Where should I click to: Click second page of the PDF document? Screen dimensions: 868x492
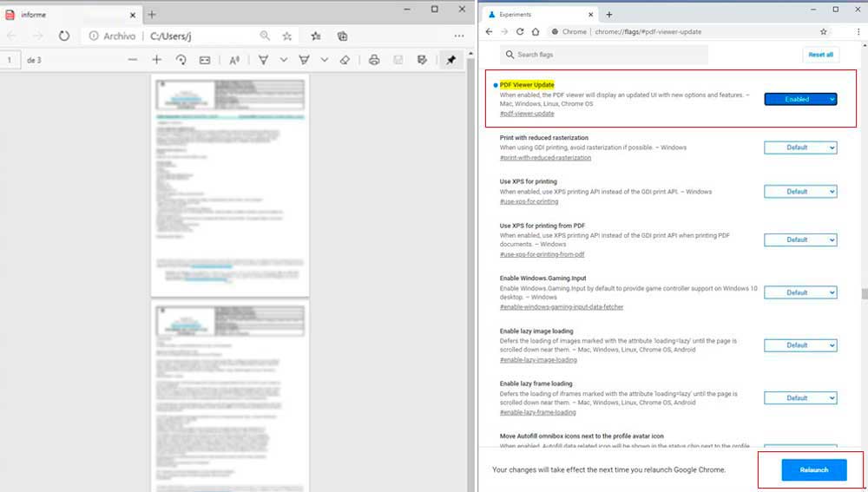[230, 396]
